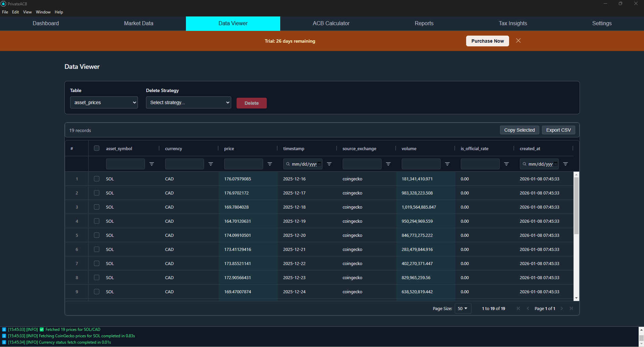Switch to the Reports tab
The image size is (644, 347).
click(x=424, y=24)
